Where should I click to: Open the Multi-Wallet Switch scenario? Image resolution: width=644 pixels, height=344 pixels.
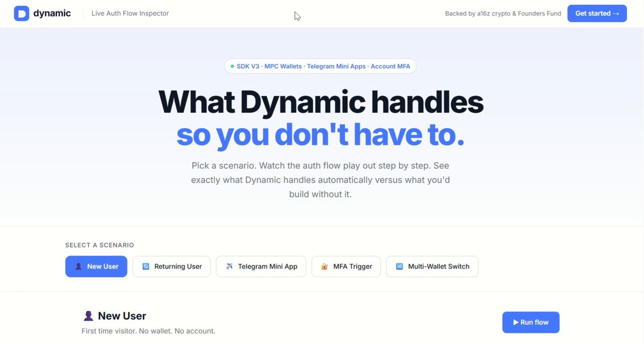(432, 266)
